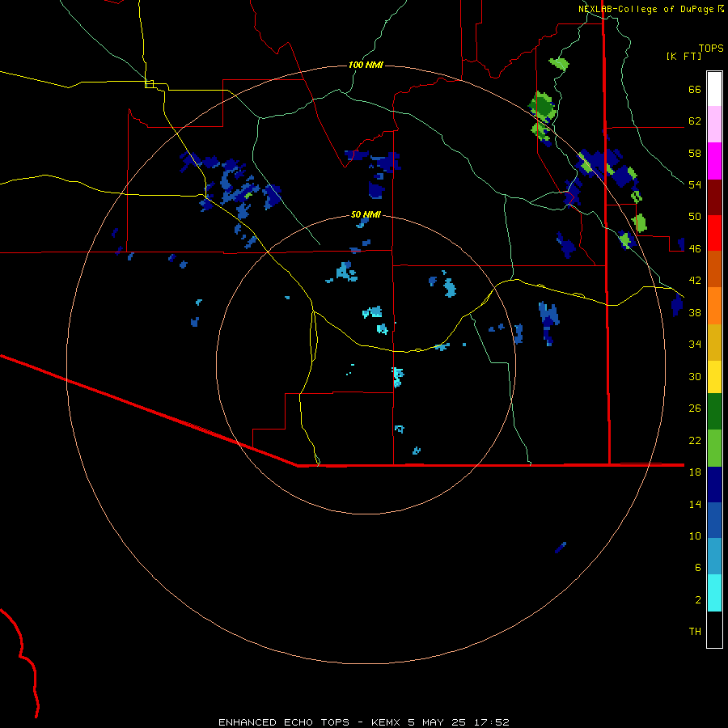The image size is (728, 728).
Task: Click the [K FT] units label
Action: pos(684,56)
